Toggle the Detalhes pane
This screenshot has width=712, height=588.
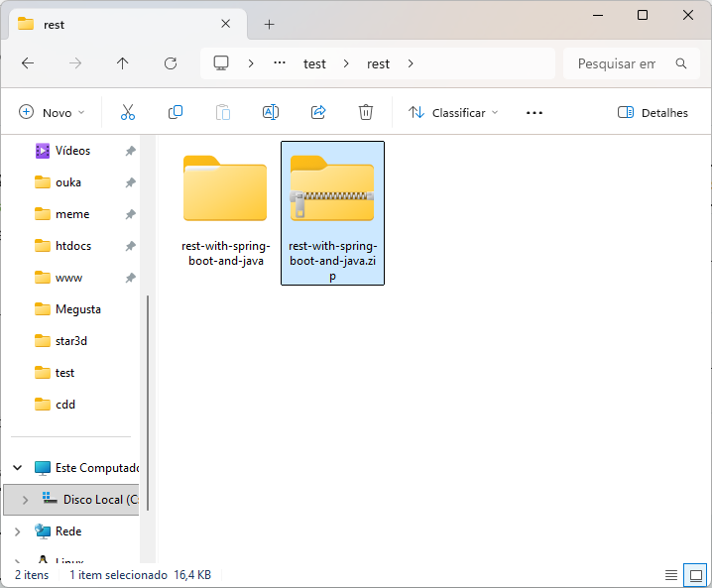click(x=653, y=113)
